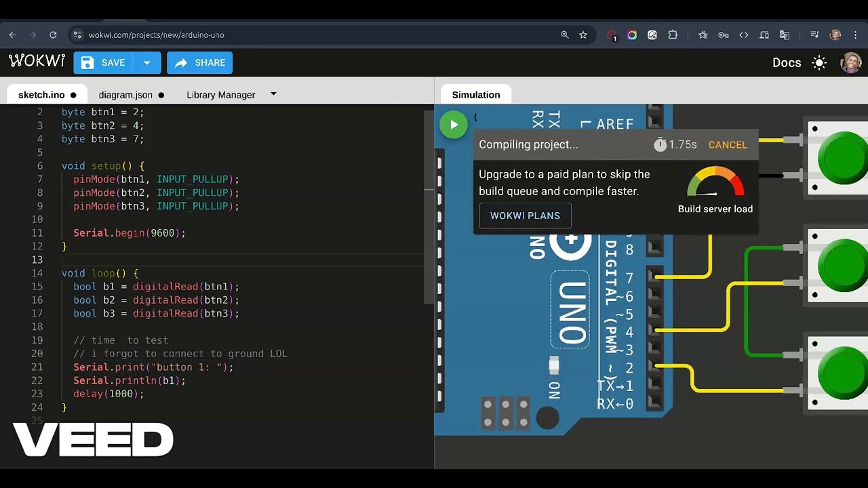The height and width of the screenshot is (488, 868).
Task: Open the translate icon in toolbar
Action: (785, 35)
